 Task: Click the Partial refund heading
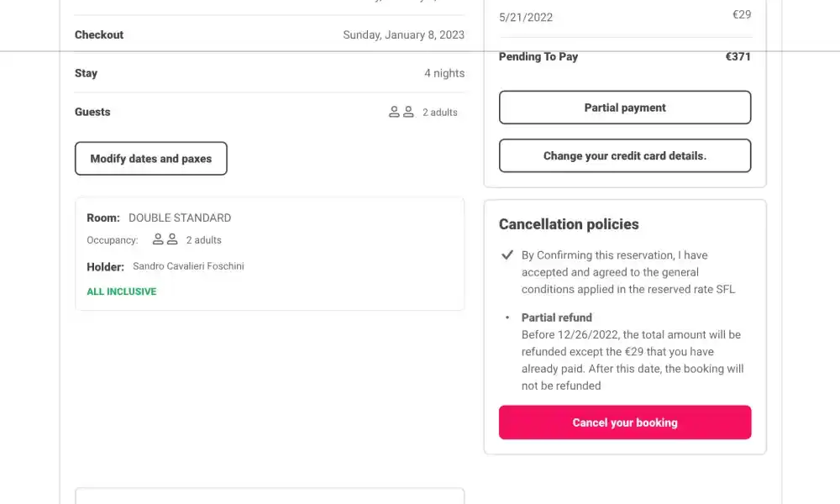(x=557, y=318)
